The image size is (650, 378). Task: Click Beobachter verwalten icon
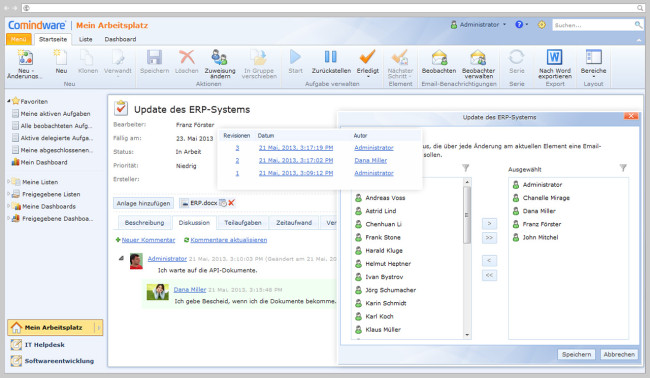(478, 58)
